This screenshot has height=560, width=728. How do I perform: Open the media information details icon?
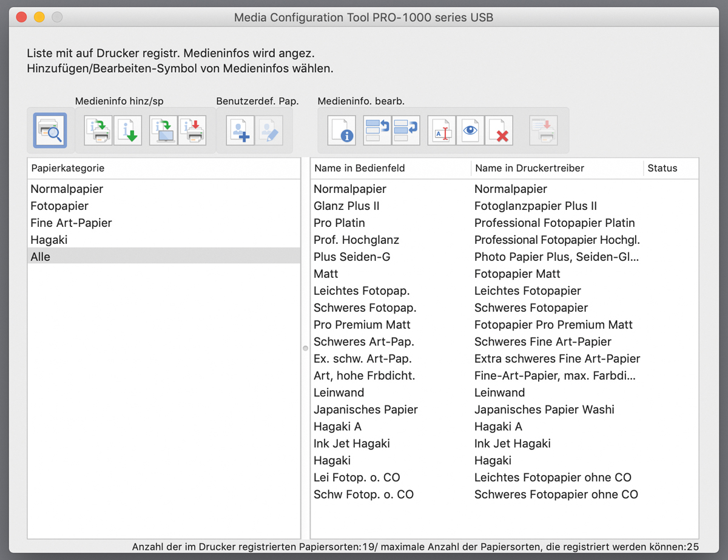click(x=342, y=130)
